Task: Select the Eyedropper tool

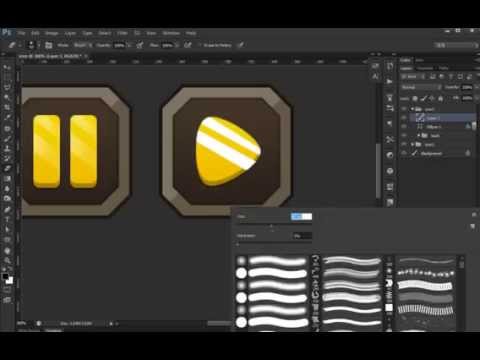Action: 7,118
